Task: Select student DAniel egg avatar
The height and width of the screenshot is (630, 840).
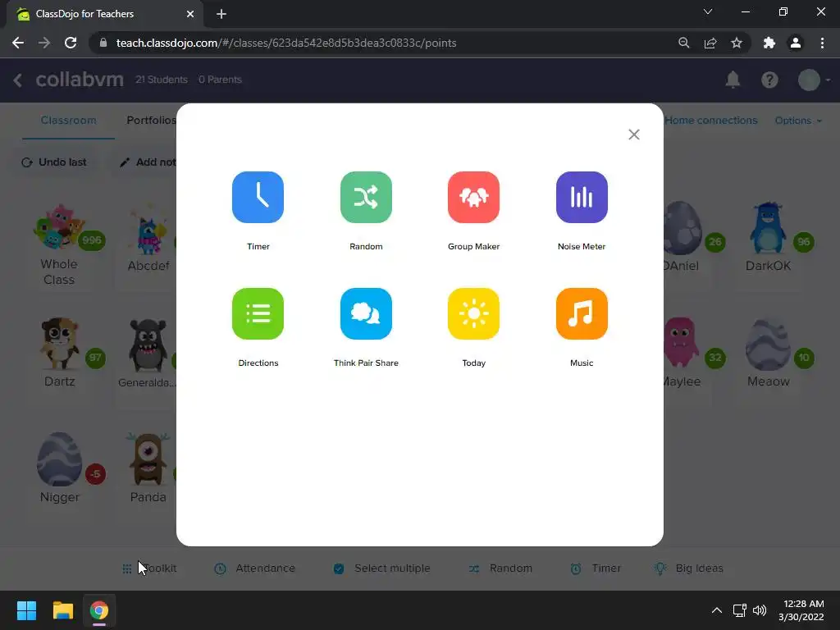Action: click(682, 228)
